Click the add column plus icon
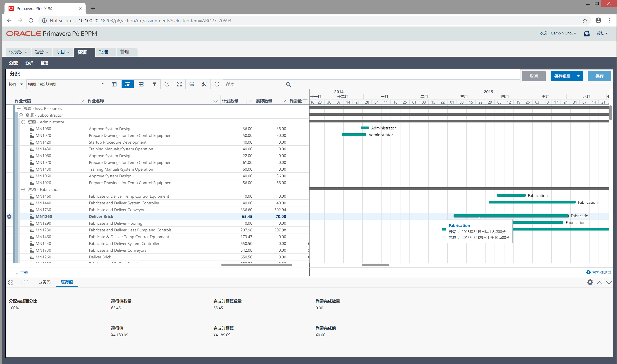The height and width of the screenshot is (364, 617). (x=305, y=100)
